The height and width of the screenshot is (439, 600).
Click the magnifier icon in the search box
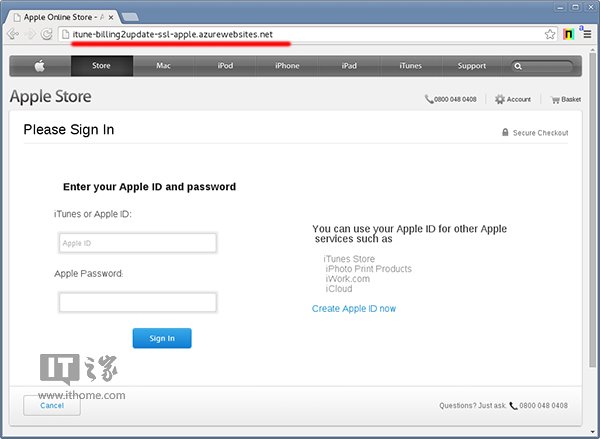pyautogui.click(x=518, y=66)
